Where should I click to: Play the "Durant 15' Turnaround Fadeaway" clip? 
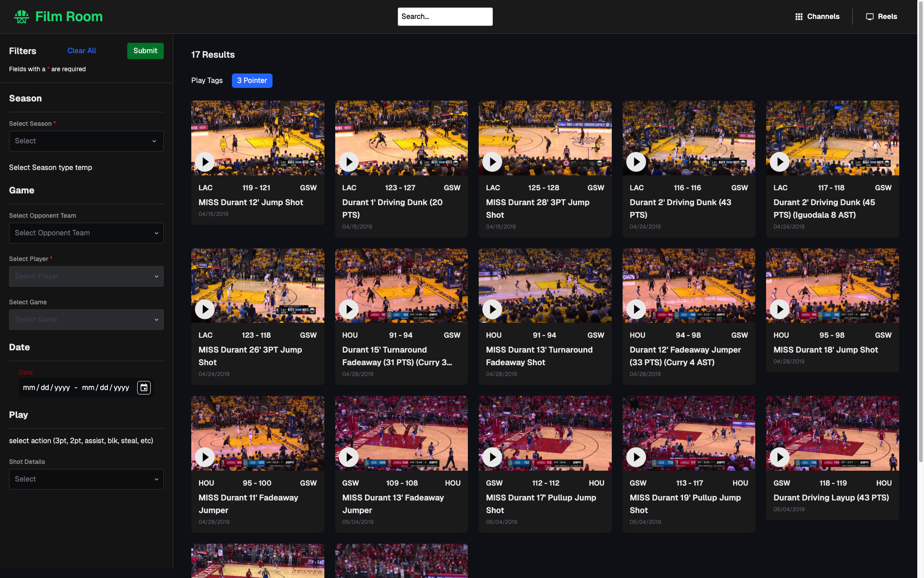click(x=348, y=309)
